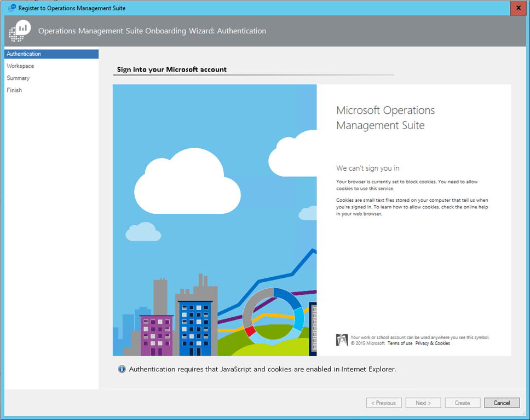Screen dimensions: 530x420
Task: Click the blue information icon beside JavaScript notice
Action: coord(122,369)
